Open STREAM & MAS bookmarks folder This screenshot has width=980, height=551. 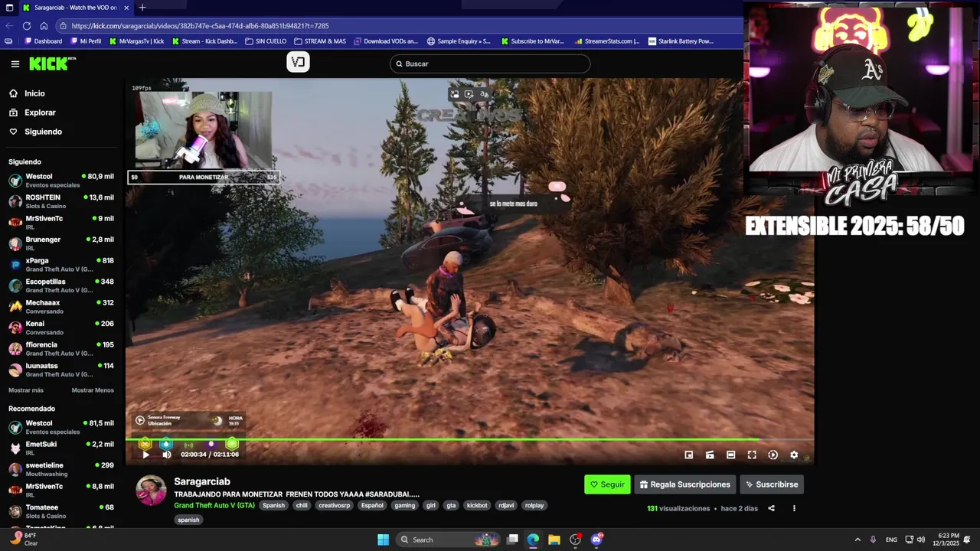tap(320, 41)
